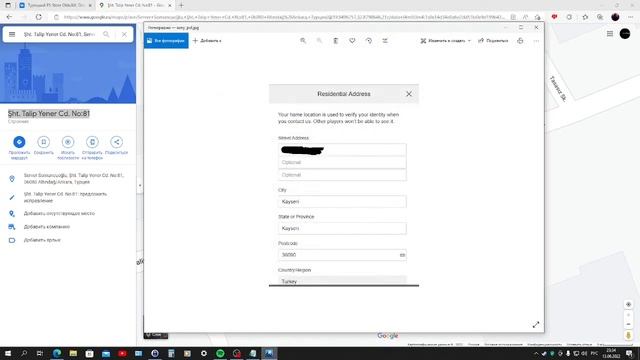Switch to the first browser tab
Image resolution: width=640 pixels, height=360 pixels.
pyautogui.click(x=56, y=5)
